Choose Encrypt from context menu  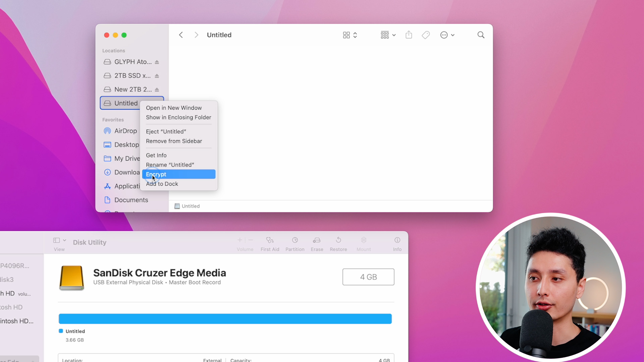178,174
